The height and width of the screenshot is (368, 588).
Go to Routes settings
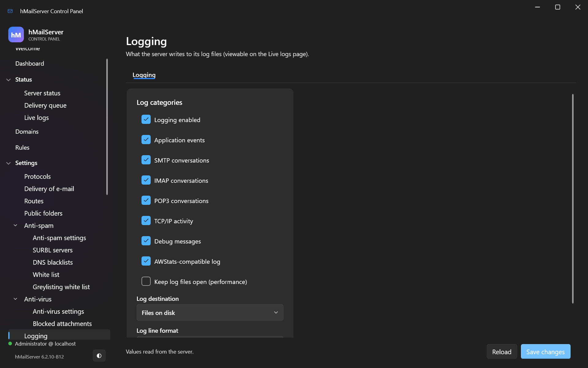34,201
